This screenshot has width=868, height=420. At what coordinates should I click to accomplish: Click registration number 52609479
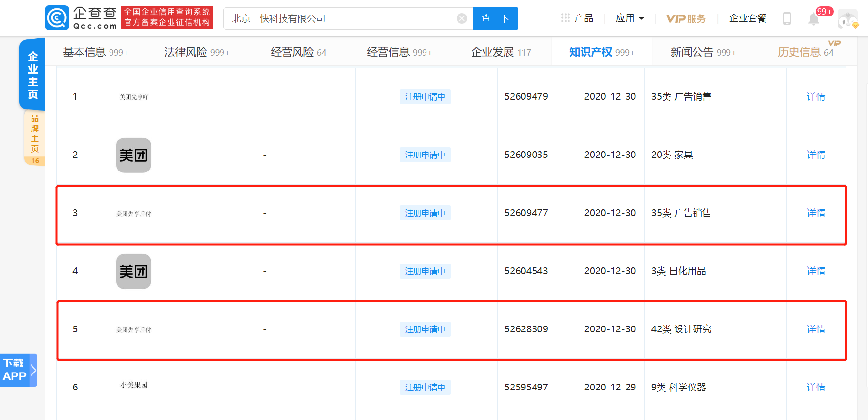tap(526, 97)
